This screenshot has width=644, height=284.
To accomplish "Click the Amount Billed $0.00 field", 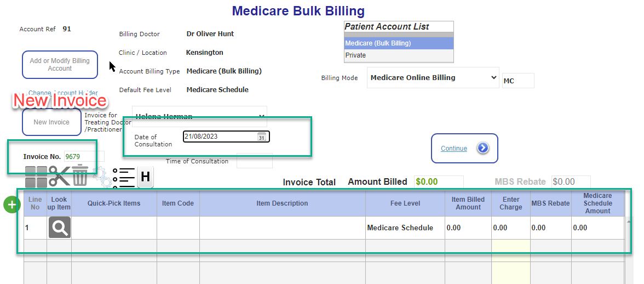I will click(439, 181).
